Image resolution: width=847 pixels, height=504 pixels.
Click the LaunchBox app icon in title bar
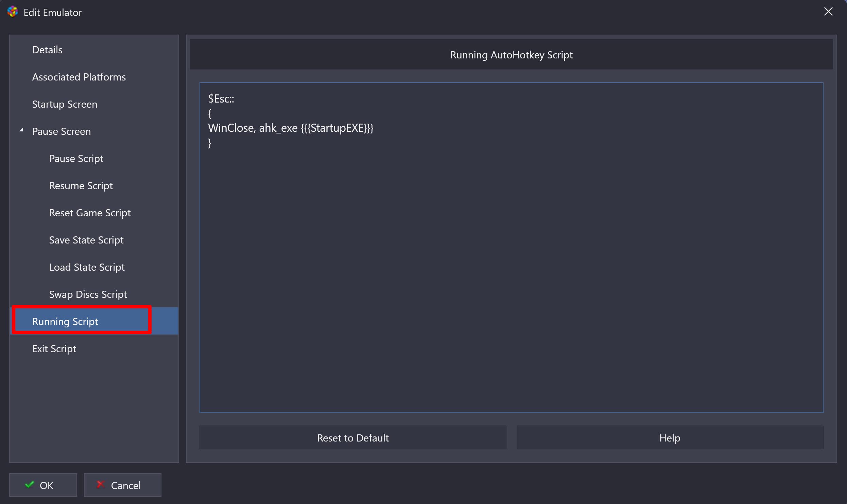[x=13, y=12]
